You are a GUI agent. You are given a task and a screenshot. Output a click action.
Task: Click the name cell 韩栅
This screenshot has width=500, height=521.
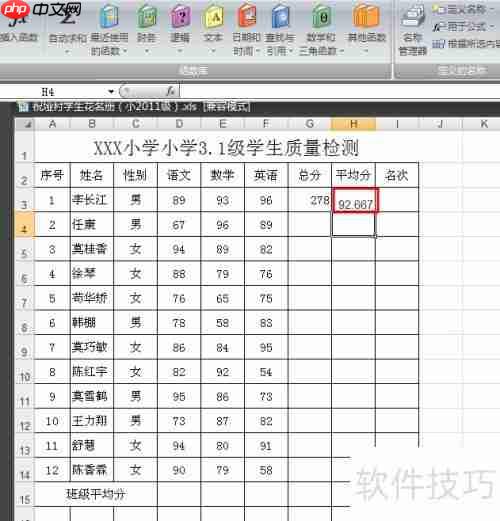pyautogui.click(x=92, y=323)
